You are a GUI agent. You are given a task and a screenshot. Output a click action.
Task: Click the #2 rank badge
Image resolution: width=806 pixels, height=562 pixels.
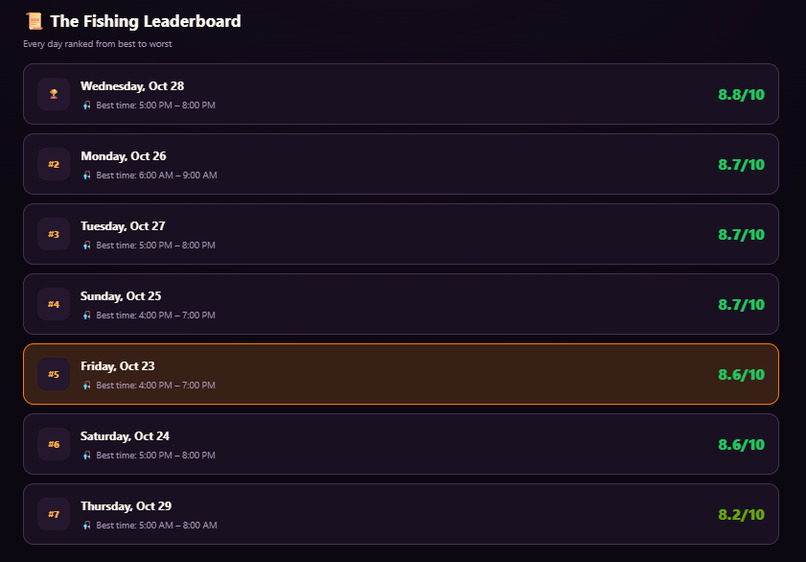point(53,164)
